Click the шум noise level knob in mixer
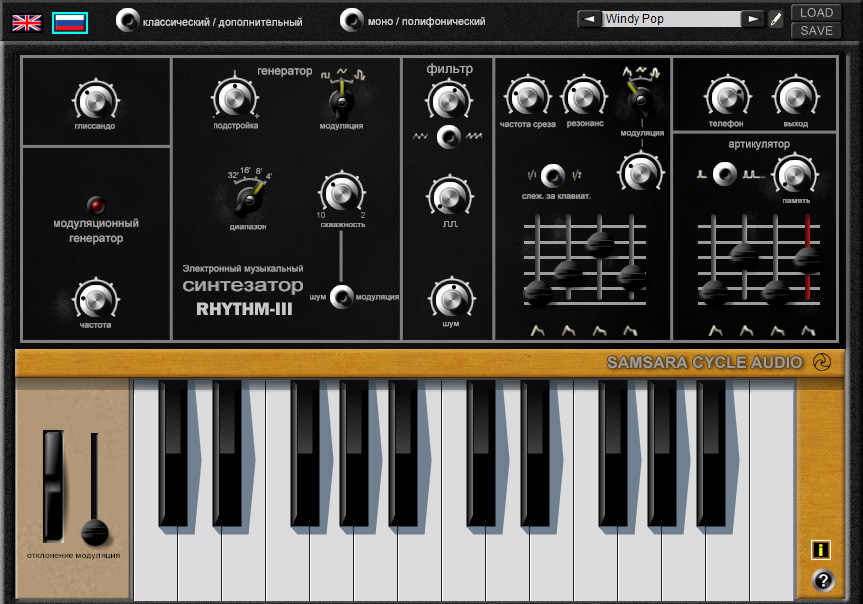The height and width of the screenshot is (604, 863). point(451,297)
